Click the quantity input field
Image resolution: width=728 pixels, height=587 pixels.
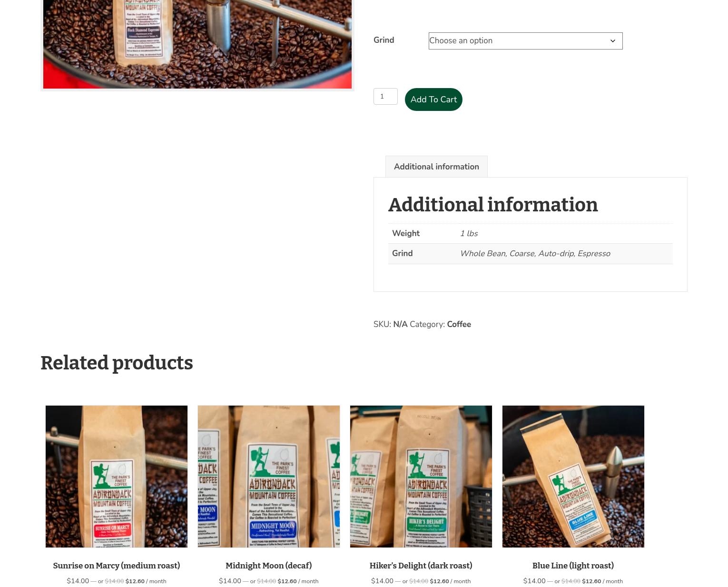(x=385, y=96)
